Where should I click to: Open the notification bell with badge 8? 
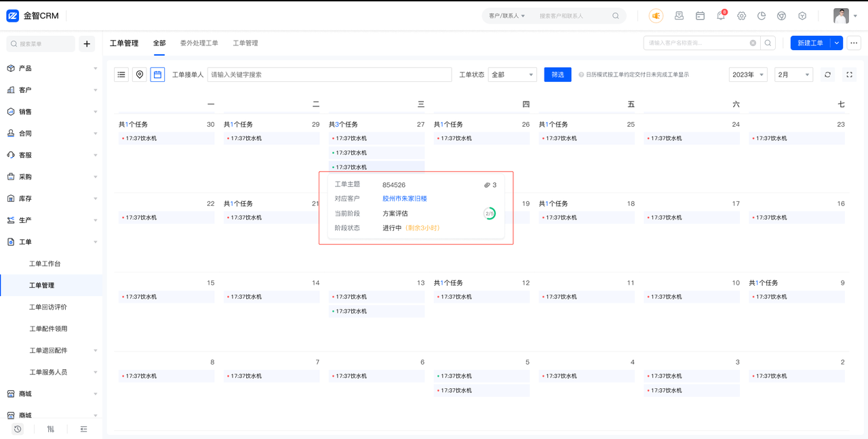721,15
